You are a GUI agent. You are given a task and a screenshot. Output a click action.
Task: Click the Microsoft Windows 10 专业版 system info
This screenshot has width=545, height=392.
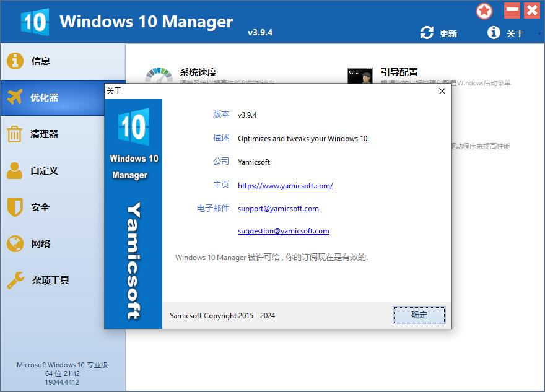pos(62,365)
